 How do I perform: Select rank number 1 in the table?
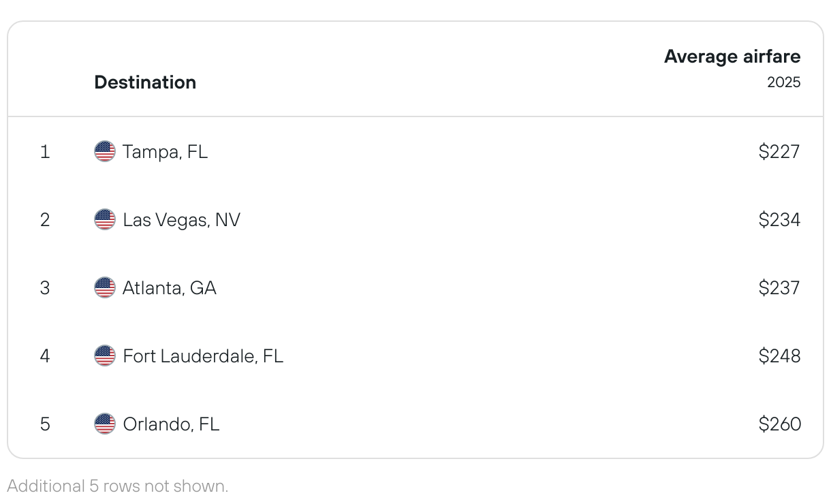(45, 151)
